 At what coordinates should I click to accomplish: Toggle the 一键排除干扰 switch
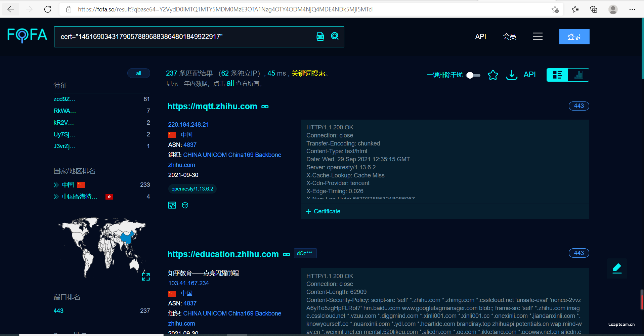[x=473, y=75]
